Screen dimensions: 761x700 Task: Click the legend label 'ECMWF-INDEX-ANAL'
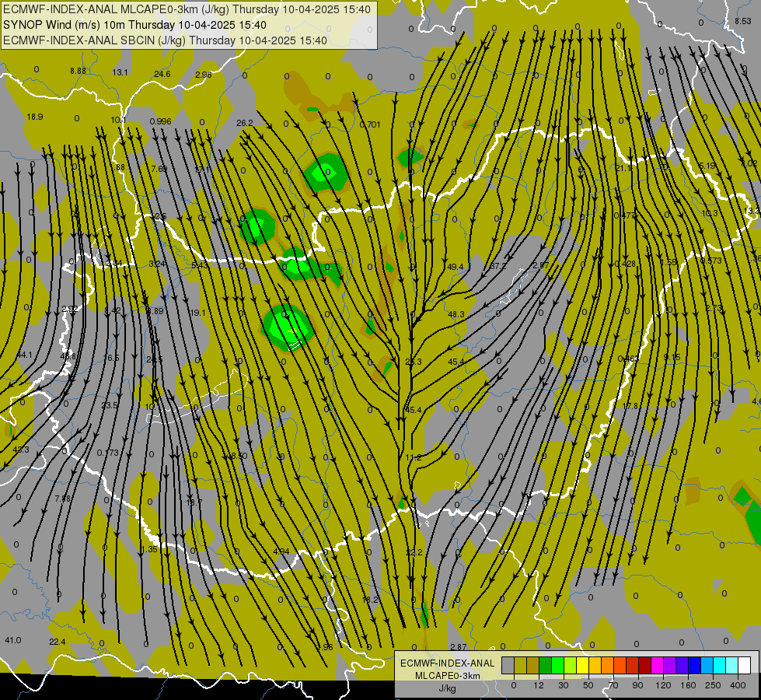(x=448, y=663)
